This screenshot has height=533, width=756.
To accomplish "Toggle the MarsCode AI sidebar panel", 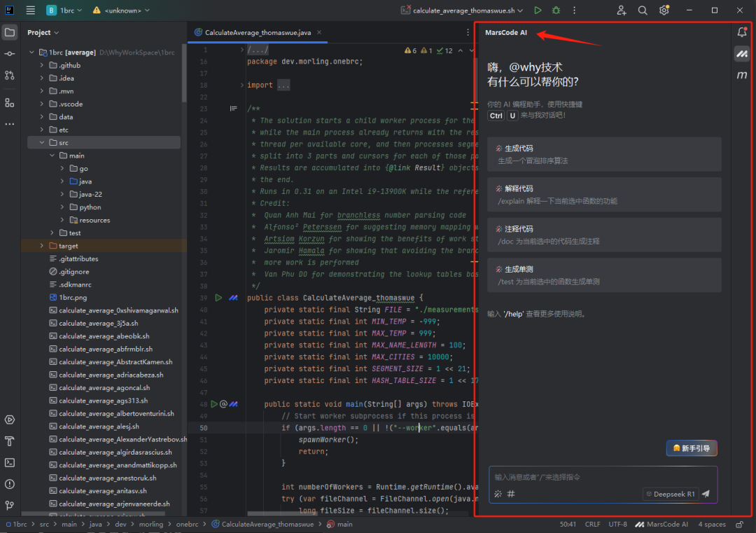I will coord(742,53).
